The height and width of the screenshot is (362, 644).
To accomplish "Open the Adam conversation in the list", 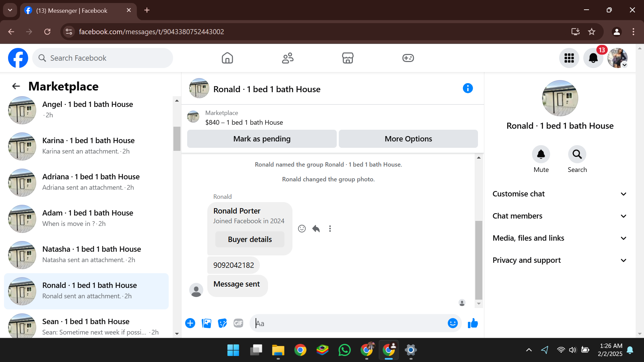I will click(87, 218).
